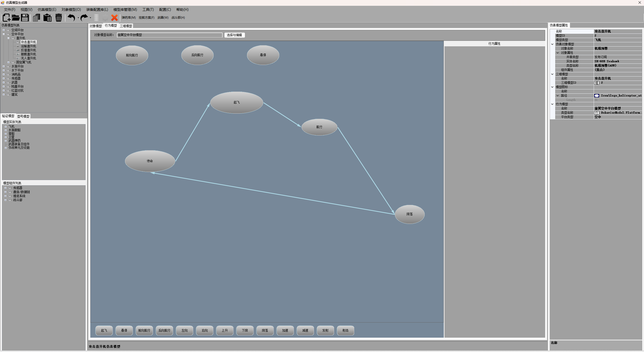
Task: Select the 悬停 ellipse node at top
Action: click(263, 55)
